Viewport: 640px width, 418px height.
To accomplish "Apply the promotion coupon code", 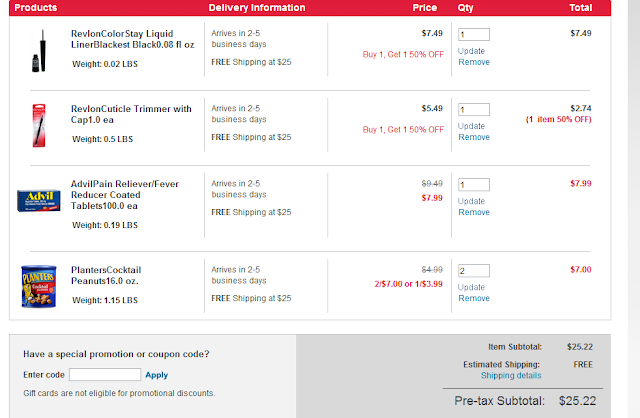I will coord(157,375).
